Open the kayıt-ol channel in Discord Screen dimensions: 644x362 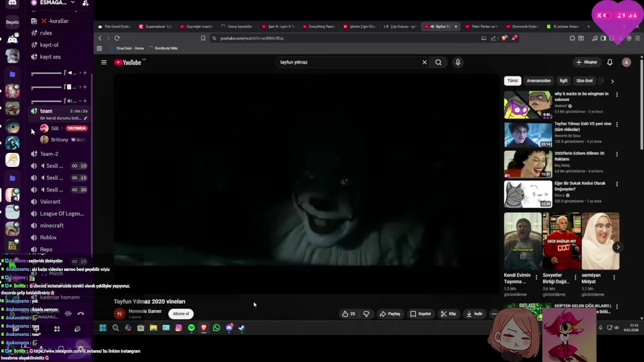(x=49, y=45)
